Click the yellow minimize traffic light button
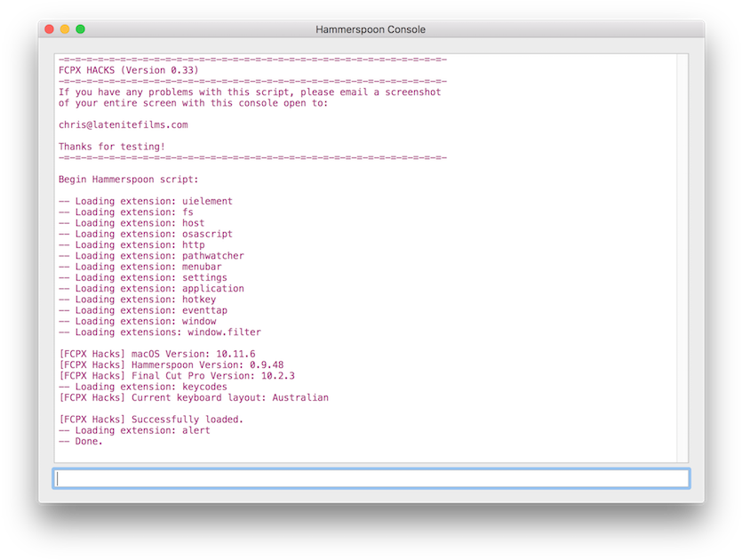 coord(65,28)
